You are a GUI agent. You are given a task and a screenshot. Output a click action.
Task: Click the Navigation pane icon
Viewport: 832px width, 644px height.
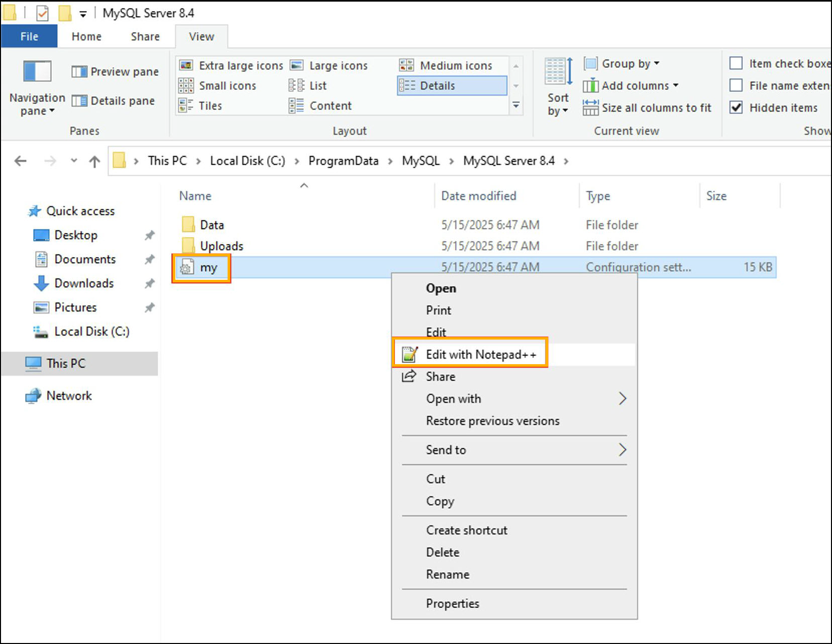(37, 71)
